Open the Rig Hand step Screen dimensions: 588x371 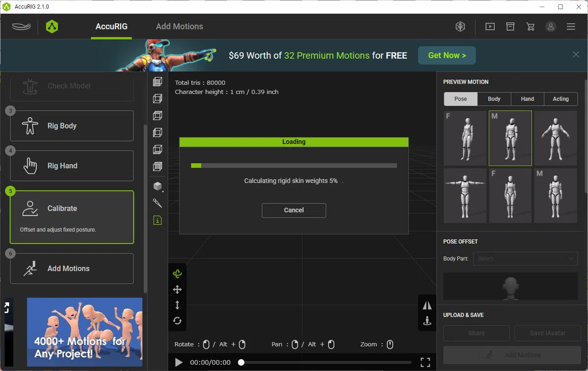coord(72,166)
